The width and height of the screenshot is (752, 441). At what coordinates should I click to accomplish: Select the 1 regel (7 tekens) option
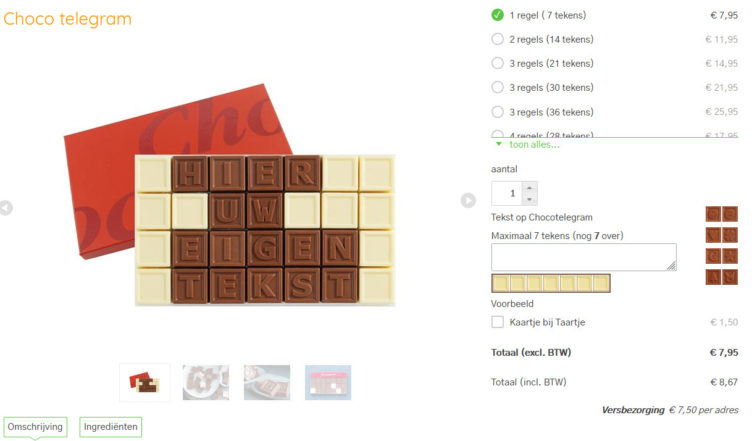pos(498,15)
